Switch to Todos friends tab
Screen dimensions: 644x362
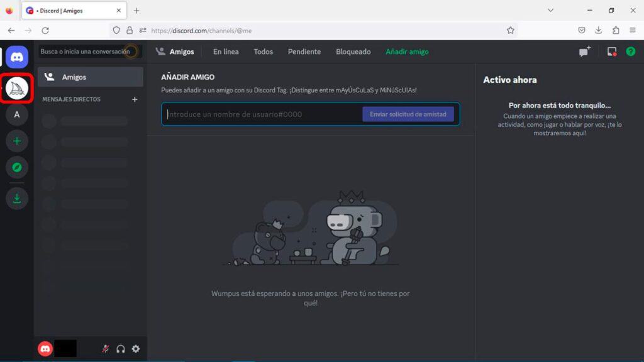point(264,52)
